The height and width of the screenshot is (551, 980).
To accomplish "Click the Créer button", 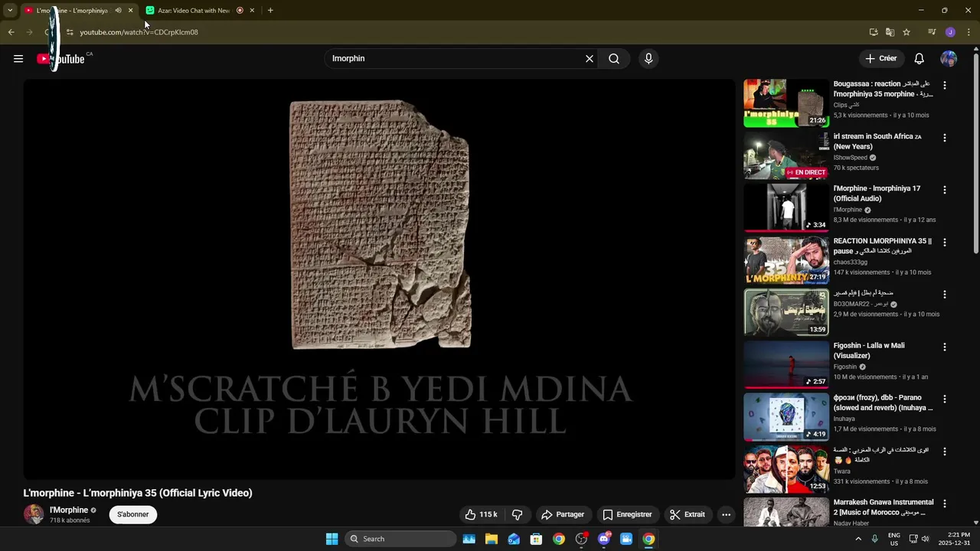I will point(881,58).
